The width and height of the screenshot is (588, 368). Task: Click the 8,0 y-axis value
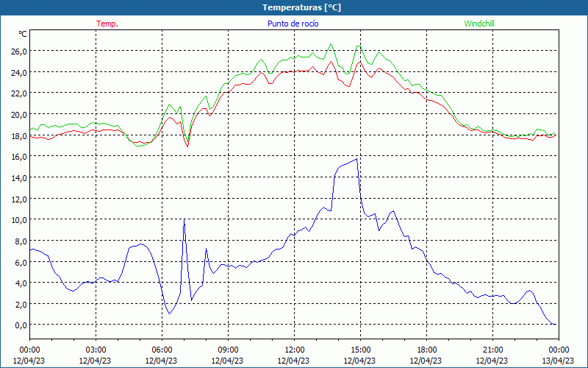coord(21,241)
